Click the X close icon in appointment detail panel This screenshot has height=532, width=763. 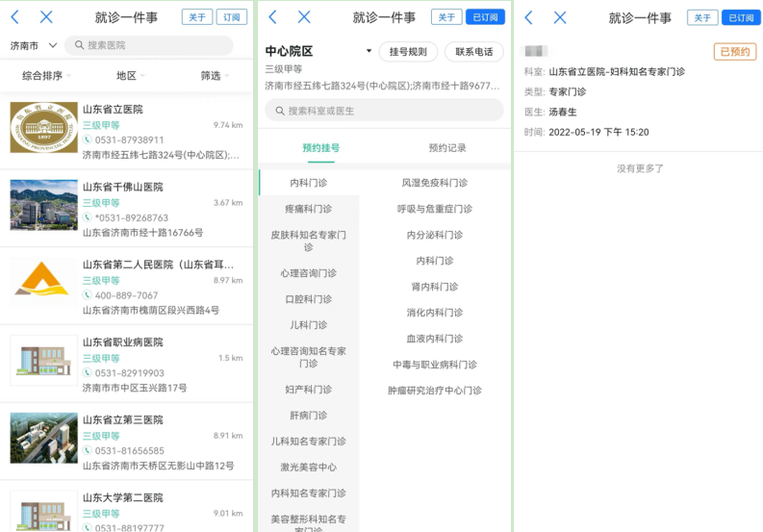[560, 17]
